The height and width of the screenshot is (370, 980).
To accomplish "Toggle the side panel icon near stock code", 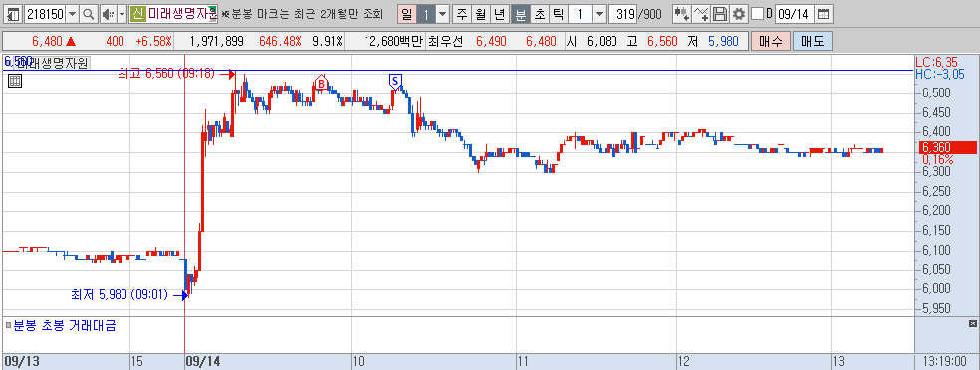I will tap(14, 13).
